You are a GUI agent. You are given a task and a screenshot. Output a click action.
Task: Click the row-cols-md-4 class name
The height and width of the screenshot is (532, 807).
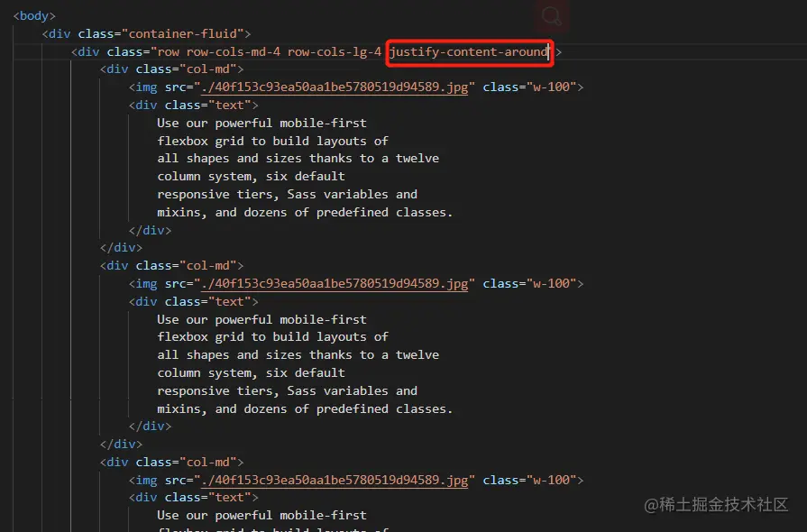tap(234, 52)
